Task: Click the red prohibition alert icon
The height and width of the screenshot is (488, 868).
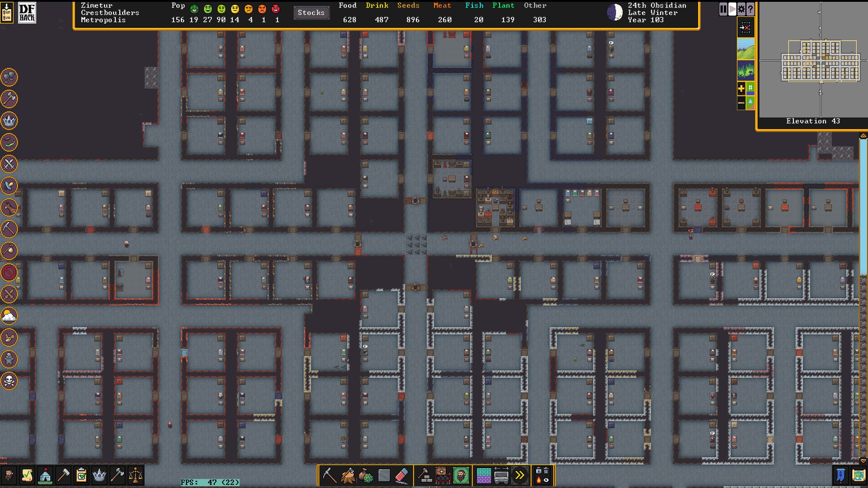Action: tap(9, 272)
